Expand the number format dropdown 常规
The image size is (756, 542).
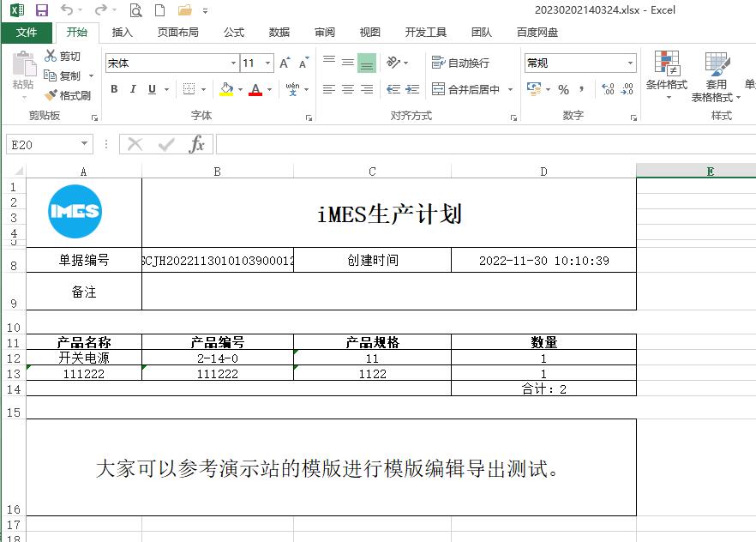[x=630, y=63]
